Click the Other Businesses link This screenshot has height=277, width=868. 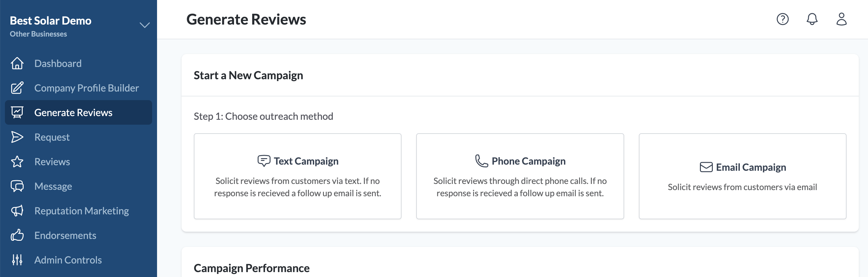click(38, 34)
